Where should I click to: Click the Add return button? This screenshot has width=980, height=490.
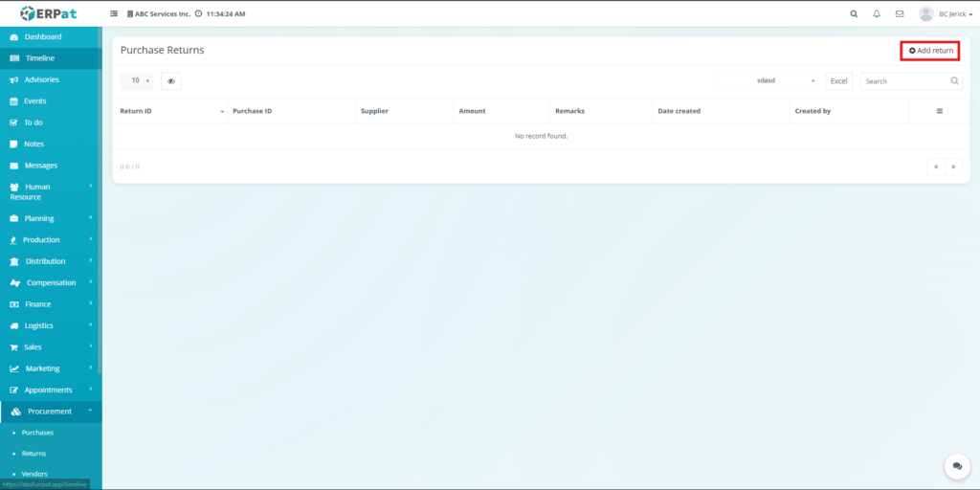click(x=930, y=51)
